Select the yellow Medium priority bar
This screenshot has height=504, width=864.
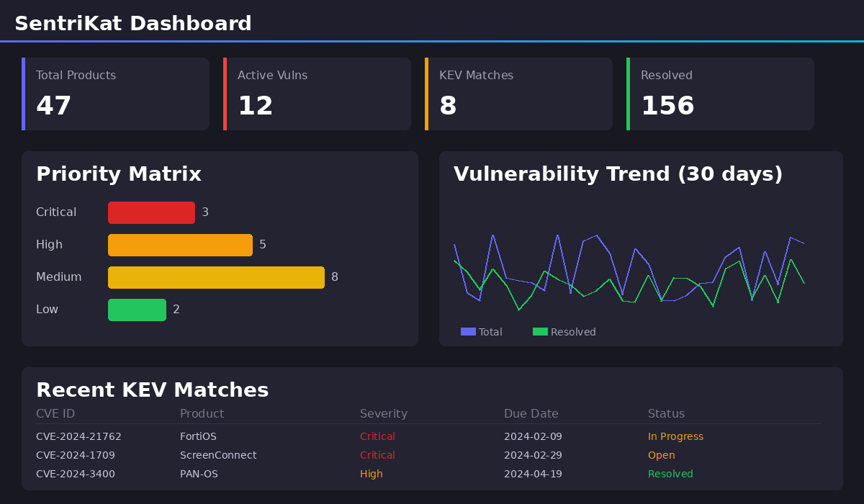point(216,277)
